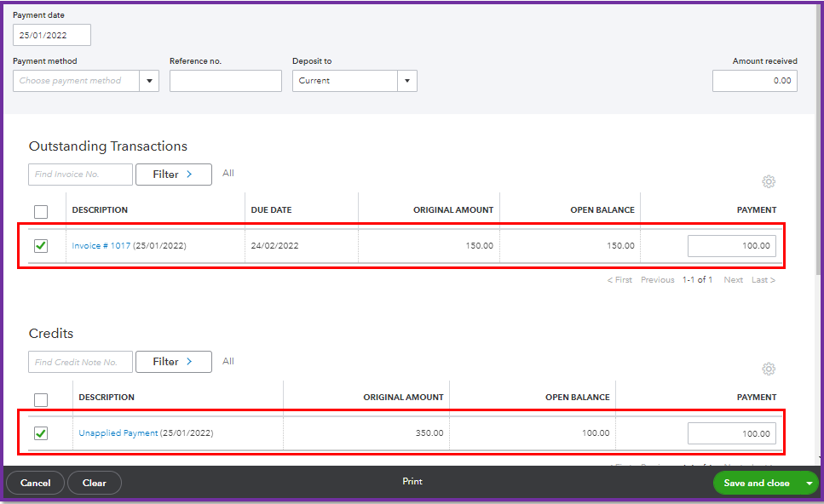Screen dimensions: 824x504
Task: Click due date 24/02/2022 cell
Action: [x=274, y=246]
